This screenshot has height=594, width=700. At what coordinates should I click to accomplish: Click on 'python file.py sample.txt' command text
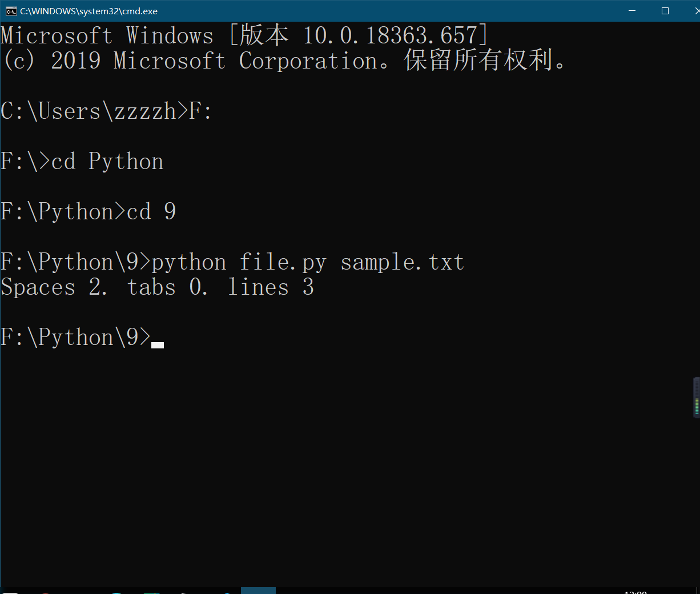coord(308,263)
